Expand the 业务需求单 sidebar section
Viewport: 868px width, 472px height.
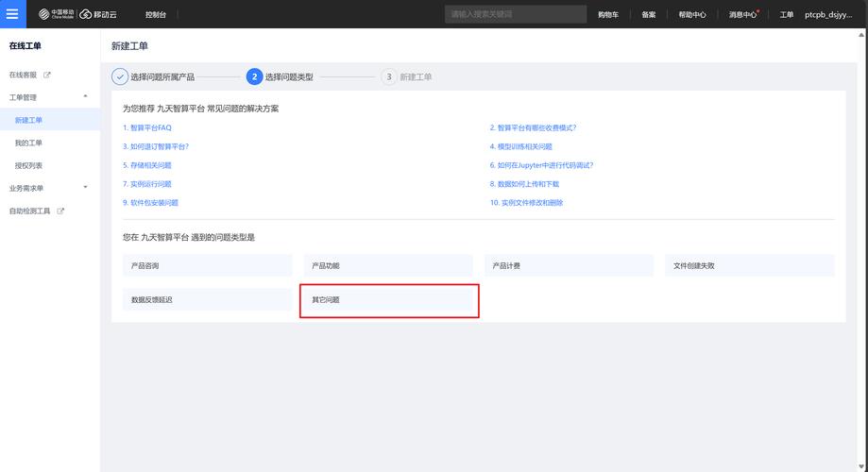85,188
